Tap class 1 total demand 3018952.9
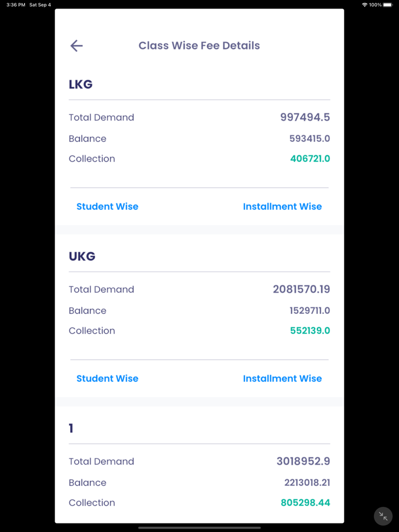The image size is (399, 532). [x=303, y=461]
